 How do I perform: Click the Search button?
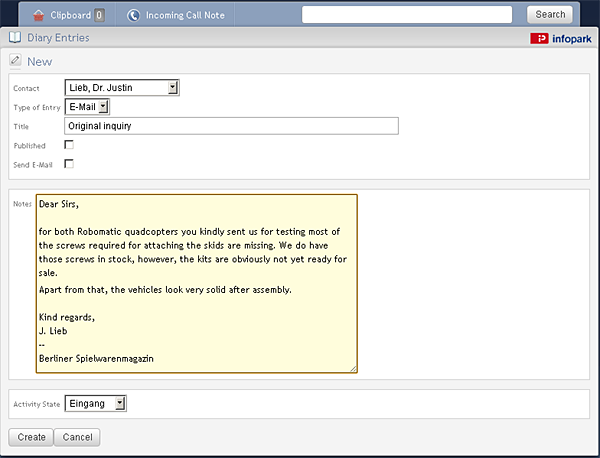550,15
